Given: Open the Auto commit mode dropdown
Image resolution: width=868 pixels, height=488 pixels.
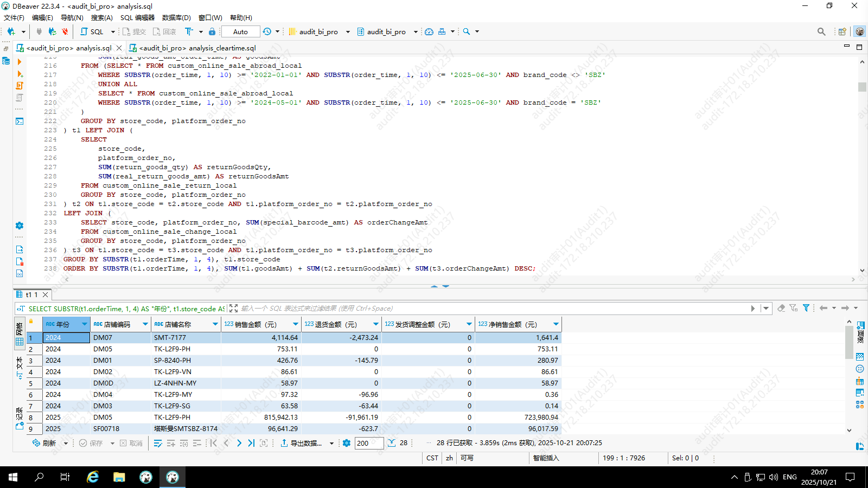Looking at the screenshot, I should point(240,31).
